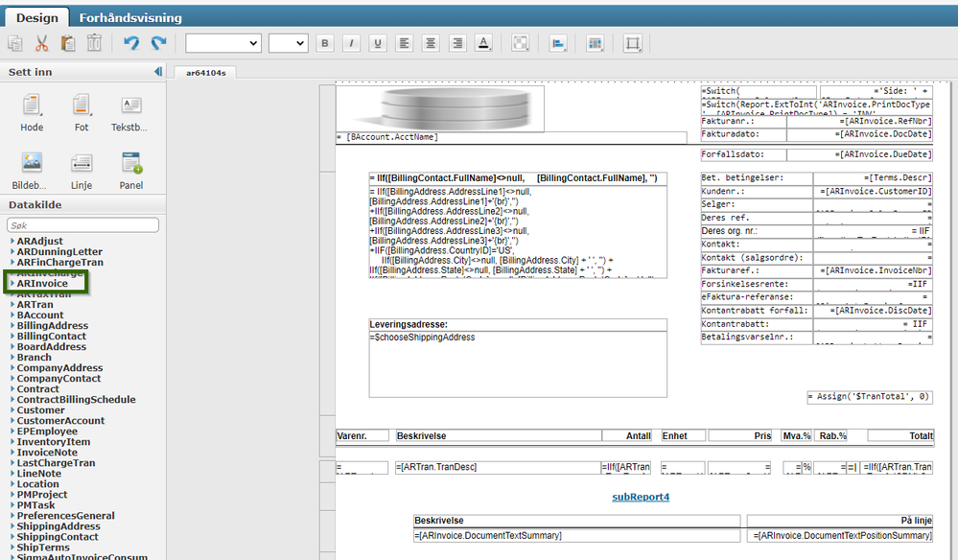Insert a Fot footer element
The height and width of the screenshot is (560, 958).
82,108
